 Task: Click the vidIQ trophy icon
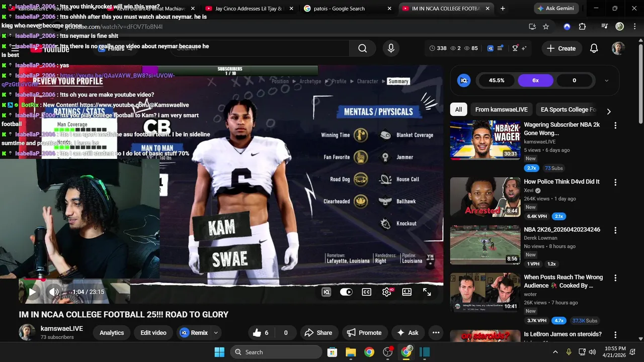515,48
